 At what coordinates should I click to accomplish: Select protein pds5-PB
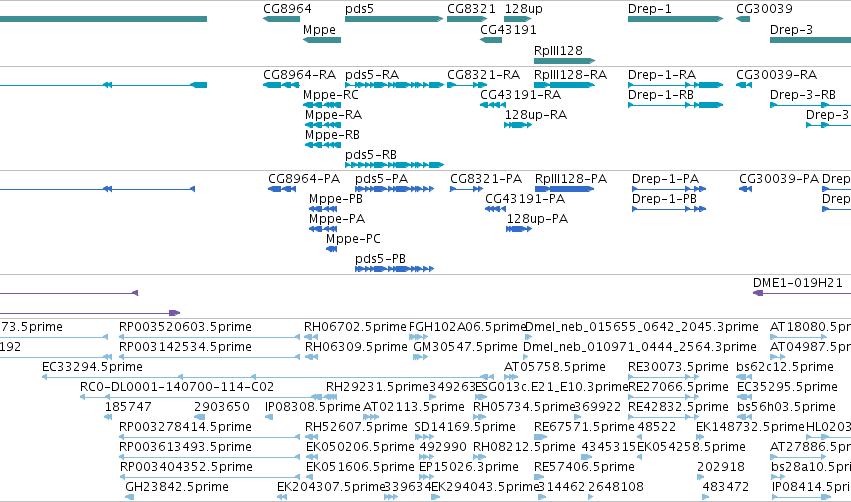click(x=395, y=269)
